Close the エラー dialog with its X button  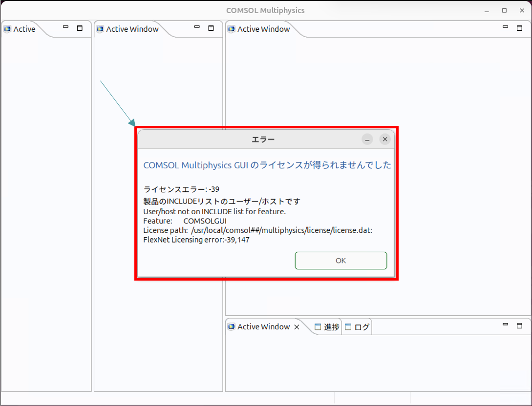point(385,140)
